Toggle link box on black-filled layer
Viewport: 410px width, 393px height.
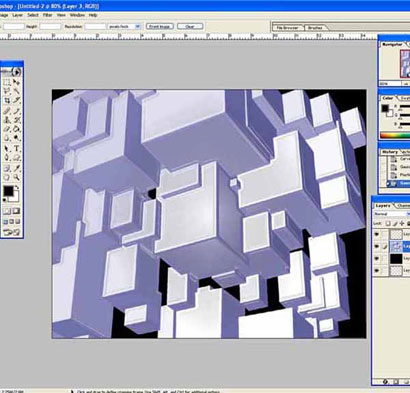[x=385, y=259]
